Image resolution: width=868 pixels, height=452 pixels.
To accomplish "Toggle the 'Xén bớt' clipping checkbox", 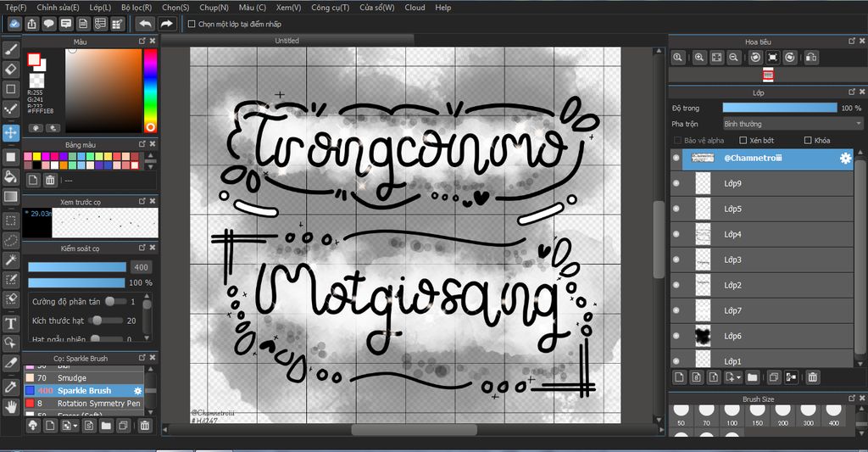I will (x=743, y=140).
